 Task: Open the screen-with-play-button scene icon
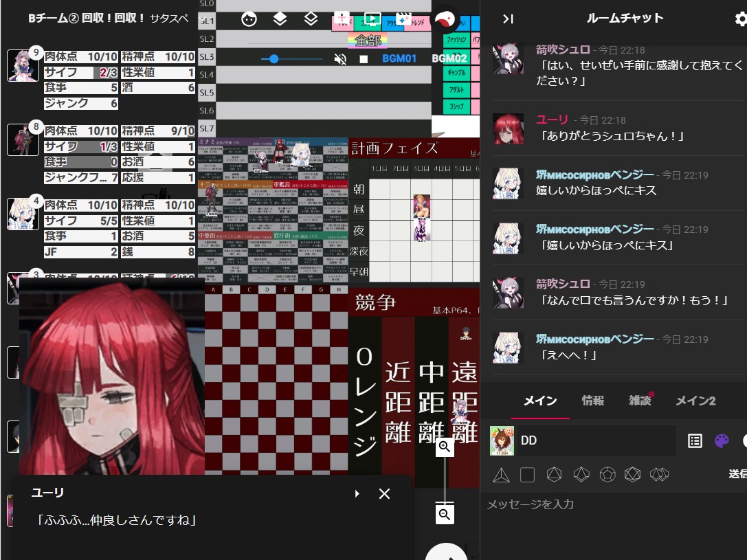[x=372, y=19]
